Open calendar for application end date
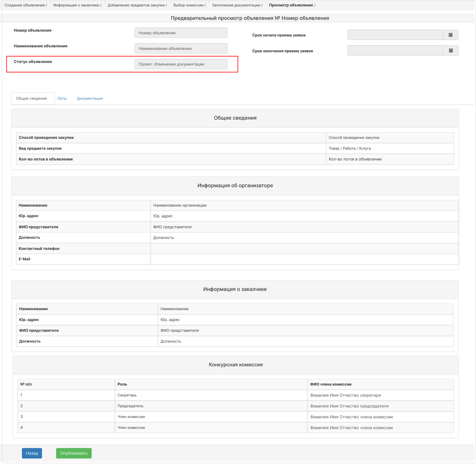This screenshot has width=476, height=464. click(x=450, y=50)
